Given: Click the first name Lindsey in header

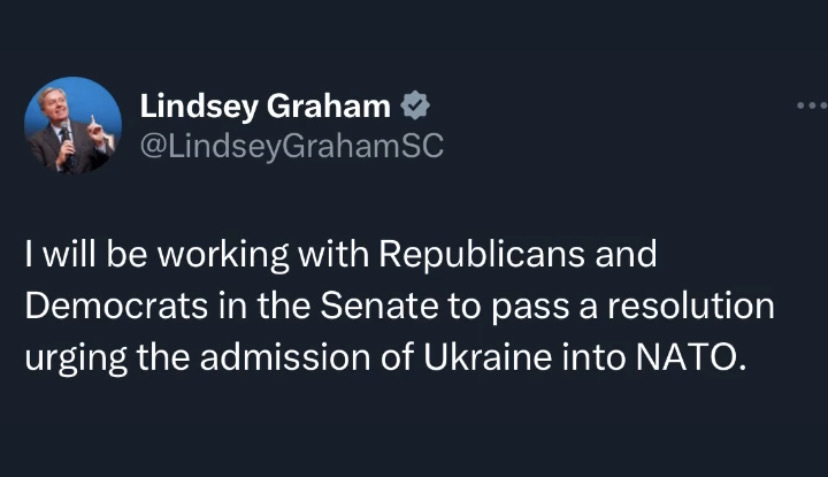Looking at the screenshot, I should click(x=199, y=107).
